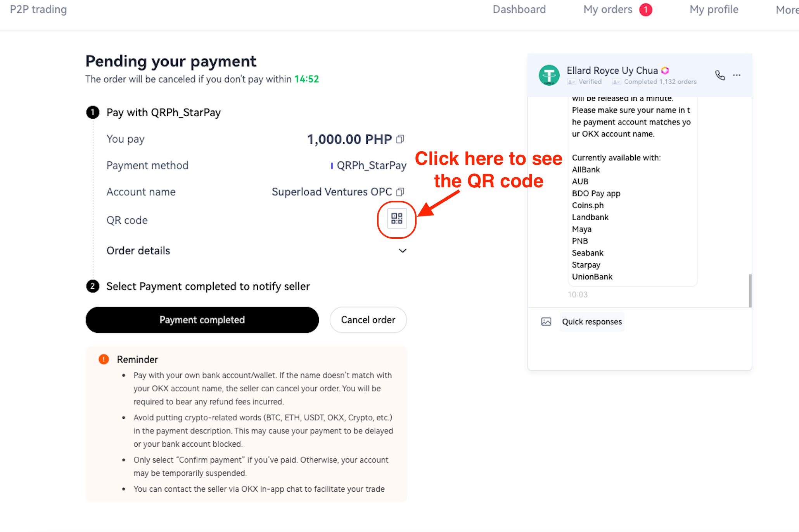
Task: Click the orange Reminder alert icon
Action: click(103, 359)
